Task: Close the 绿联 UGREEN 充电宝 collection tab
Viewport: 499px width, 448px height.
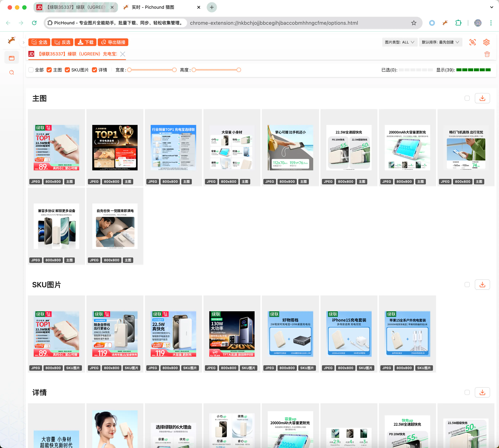Action: point(123,54)
